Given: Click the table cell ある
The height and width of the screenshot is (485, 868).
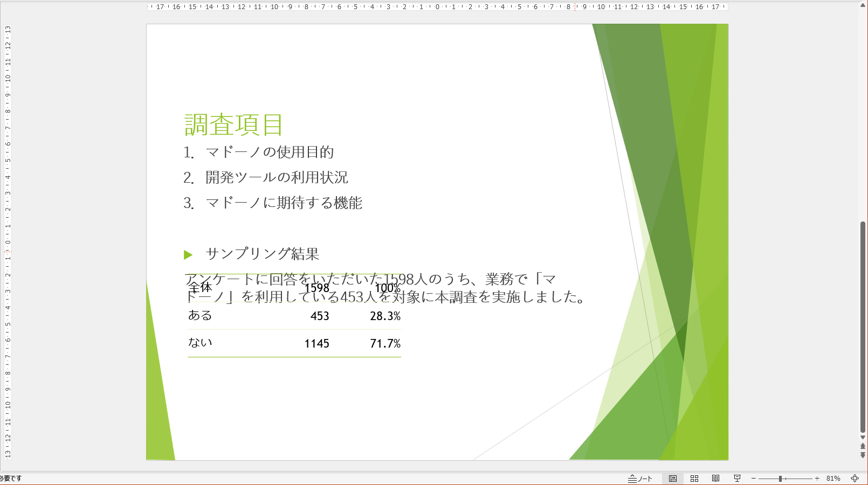Looking at the screenshot, I should point(200,316).
